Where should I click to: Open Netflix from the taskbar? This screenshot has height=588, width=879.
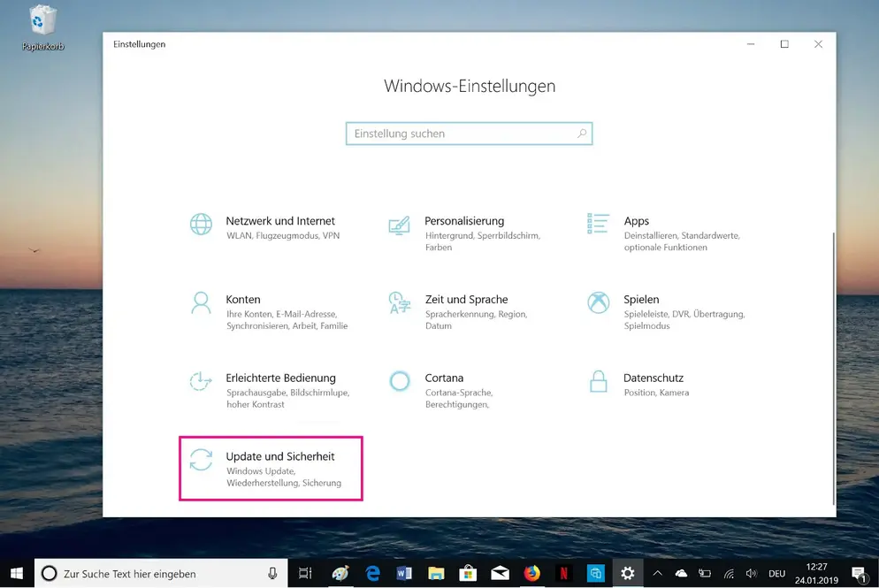pos(563,574)
